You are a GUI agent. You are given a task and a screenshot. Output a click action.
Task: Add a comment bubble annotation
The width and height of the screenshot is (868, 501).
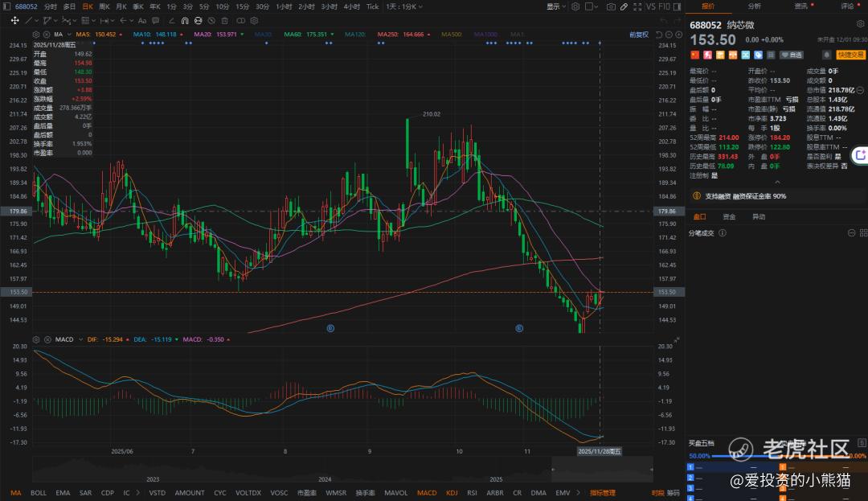(x=156, y=20)
